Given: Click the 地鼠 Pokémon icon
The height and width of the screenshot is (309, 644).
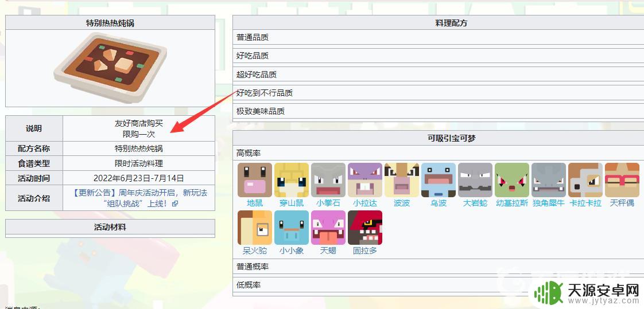Looking at the screenshot, I should pyautogui.click(x=255, y=180).
